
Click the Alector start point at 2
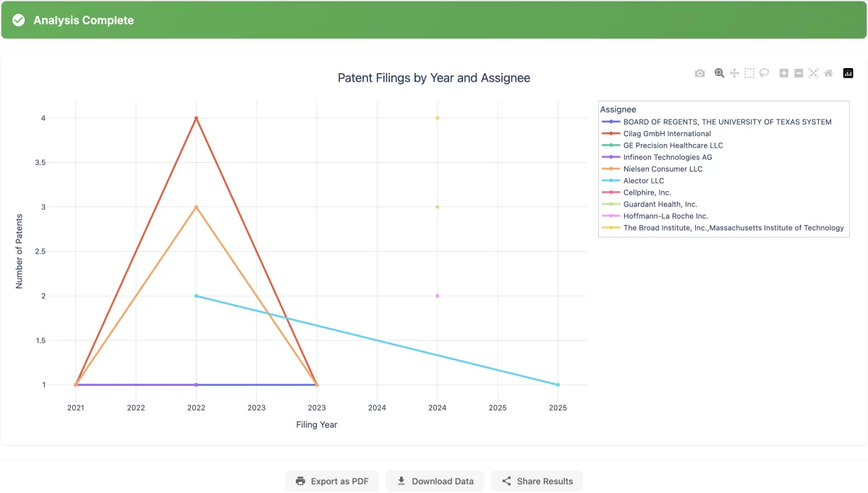196,295
